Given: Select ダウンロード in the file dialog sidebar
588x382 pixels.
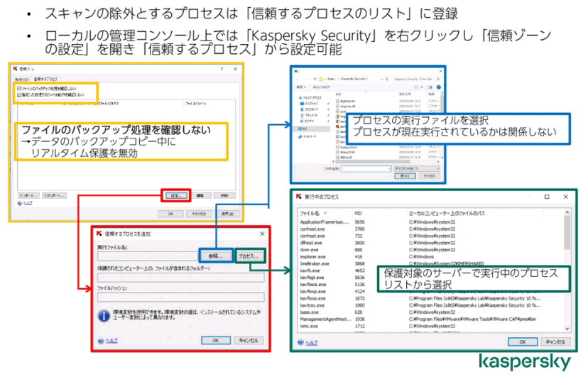Looking at the screenshot, I should 309,109.
